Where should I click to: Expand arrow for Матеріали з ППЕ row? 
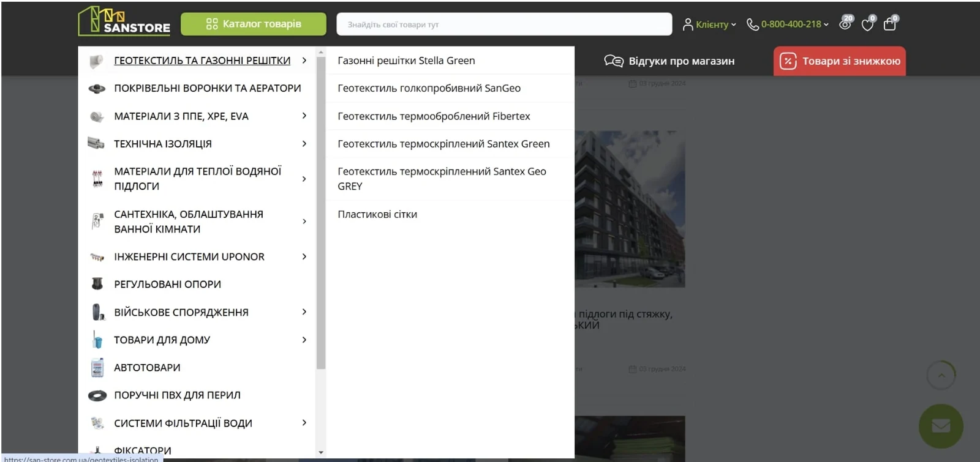tap(304, 116)
